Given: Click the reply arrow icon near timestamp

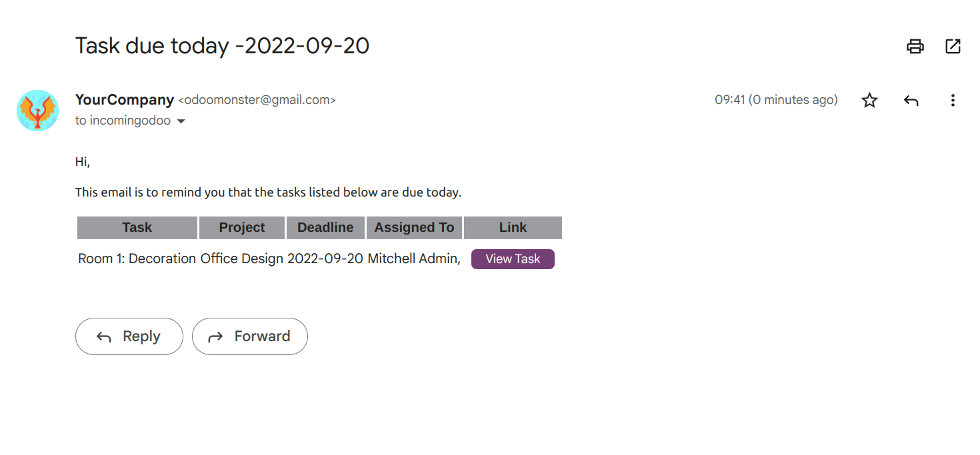Looking at the screenshot, I should [x=911, y=101].
